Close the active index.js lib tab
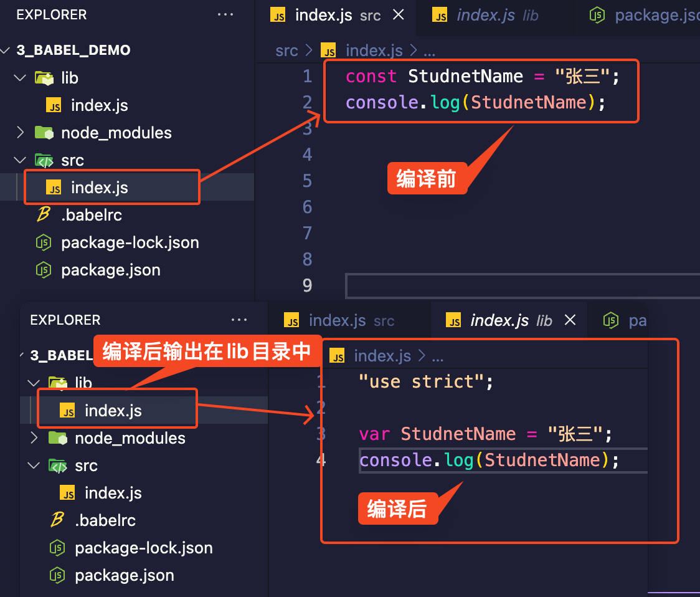The height and width of the screenshot is (597, 700). tap(570, 321)
